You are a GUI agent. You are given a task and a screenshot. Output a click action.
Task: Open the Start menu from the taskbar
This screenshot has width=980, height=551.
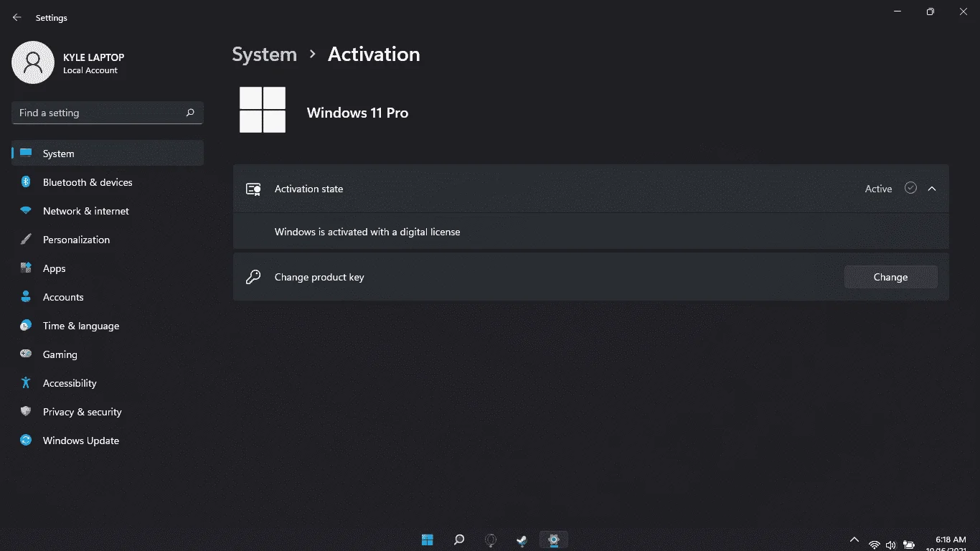tap(428, 540)
